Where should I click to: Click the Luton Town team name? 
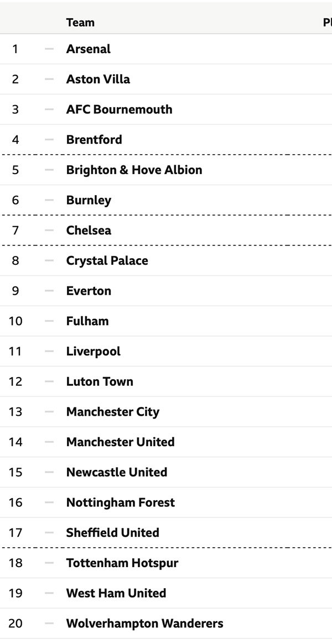100,381
